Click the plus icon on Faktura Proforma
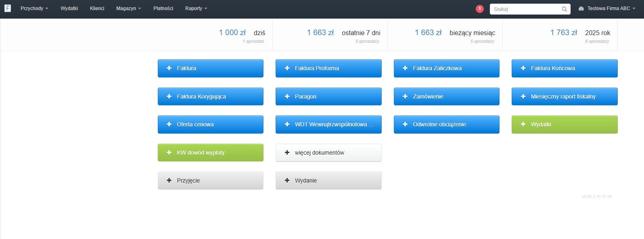The width and height of the screenshot is (644, 239). click(x=287, y=68)
